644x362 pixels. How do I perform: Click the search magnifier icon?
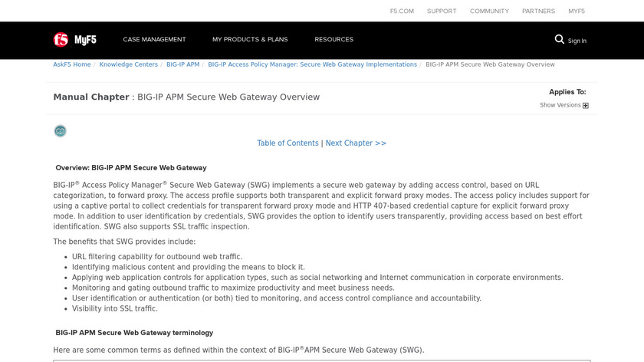560,39
